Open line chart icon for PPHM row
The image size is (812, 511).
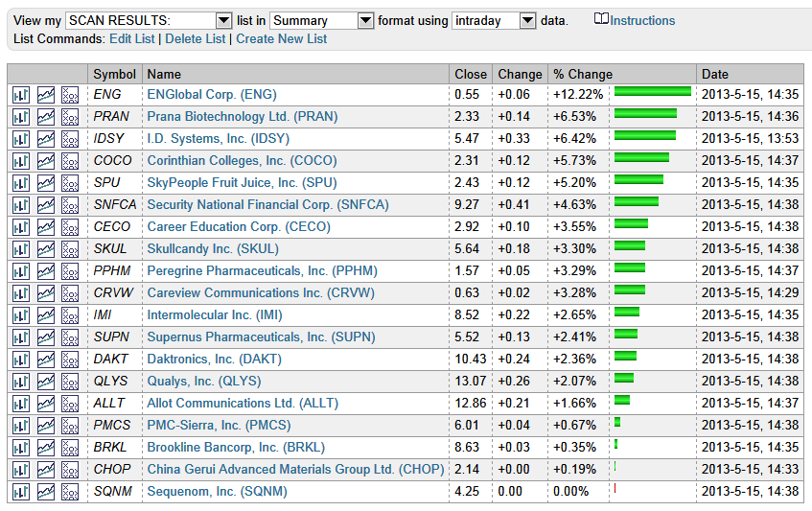pyautogui.click(x=46, y=271)
